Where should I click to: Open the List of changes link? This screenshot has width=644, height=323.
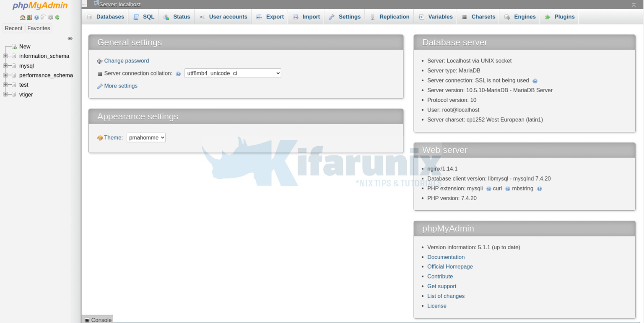[x=446, y=296]
